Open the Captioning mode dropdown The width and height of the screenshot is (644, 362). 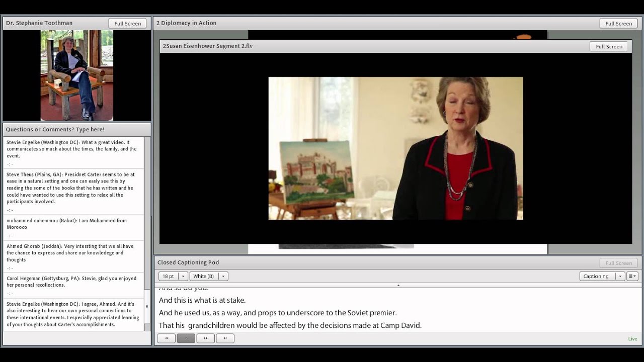point(602,276)
